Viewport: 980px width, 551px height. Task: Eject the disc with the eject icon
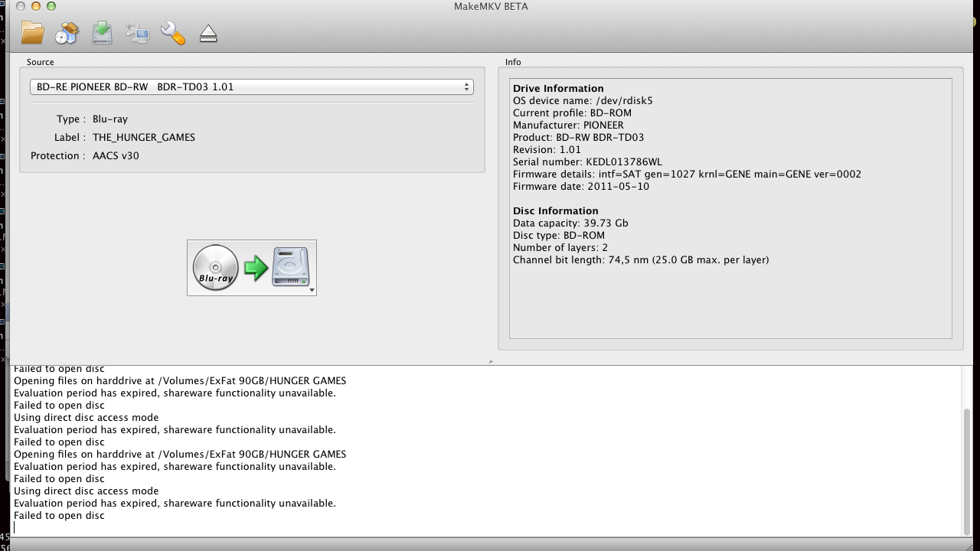(208, 34)
